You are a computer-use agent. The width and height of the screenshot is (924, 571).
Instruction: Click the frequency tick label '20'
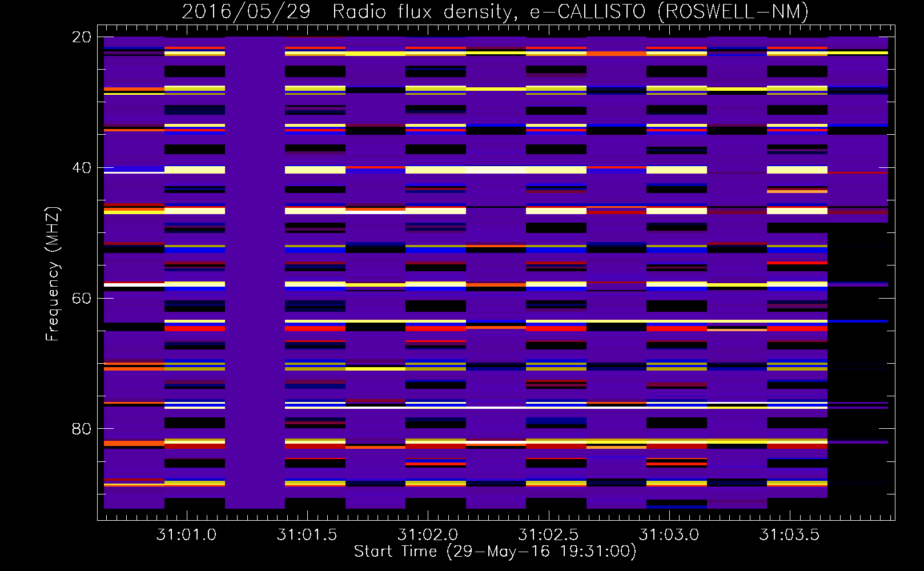coord(82,37)
